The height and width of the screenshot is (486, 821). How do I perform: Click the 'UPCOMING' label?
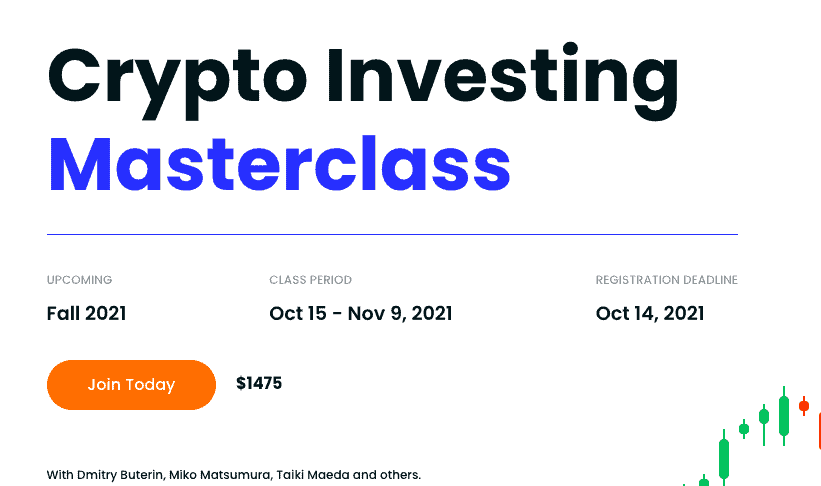click(x=79, y=280)
